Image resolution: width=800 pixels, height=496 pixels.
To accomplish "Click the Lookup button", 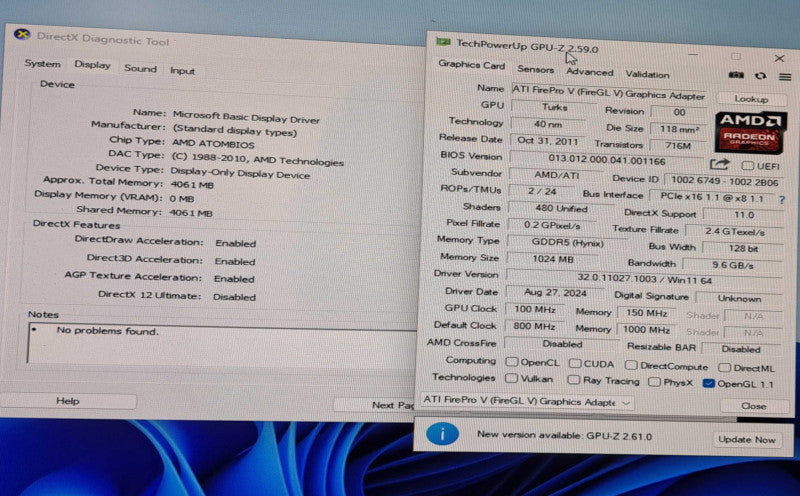I will tap(751, 99).
